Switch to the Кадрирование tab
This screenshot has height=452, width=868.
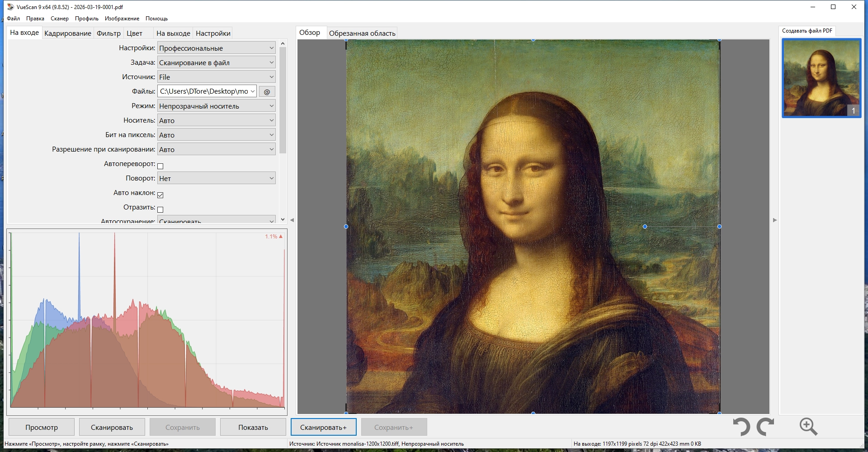pos(68,33)
